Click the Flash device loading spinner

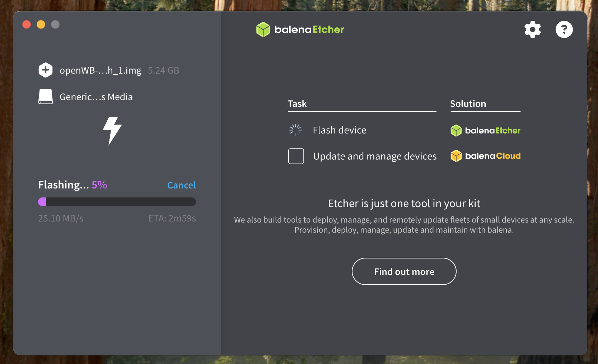coord(296,130)
